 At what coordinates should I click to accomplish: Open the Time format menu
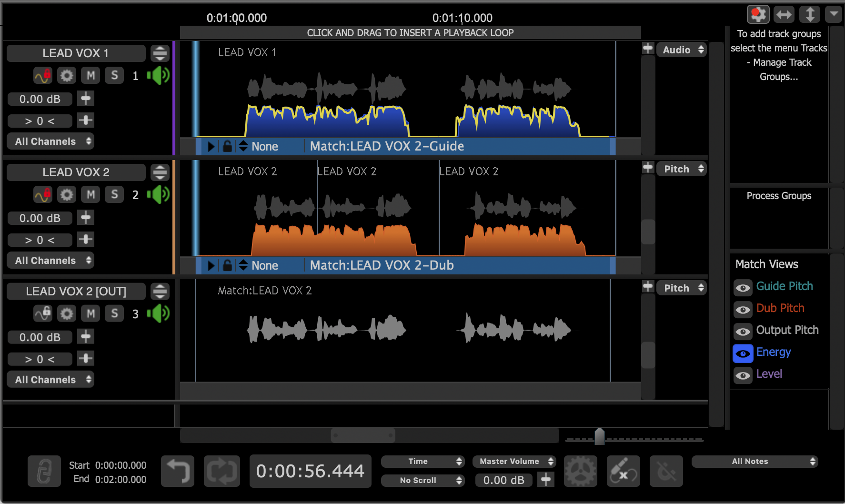click(422, 461)
